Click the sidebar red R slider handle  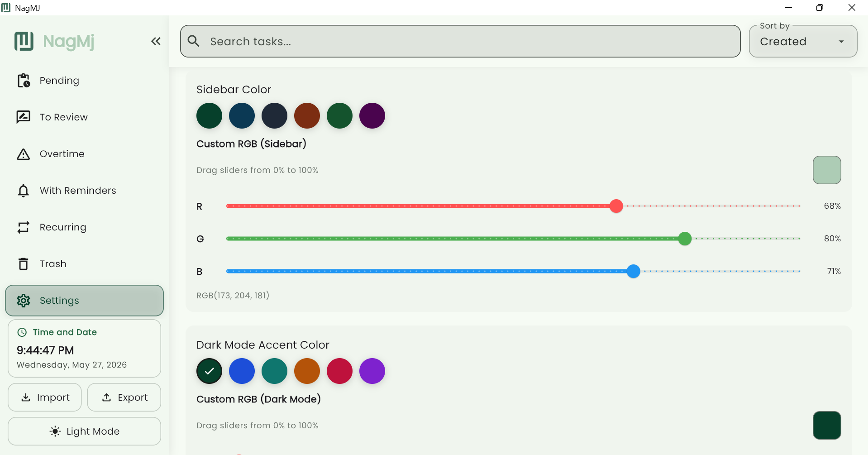[616, 206]
